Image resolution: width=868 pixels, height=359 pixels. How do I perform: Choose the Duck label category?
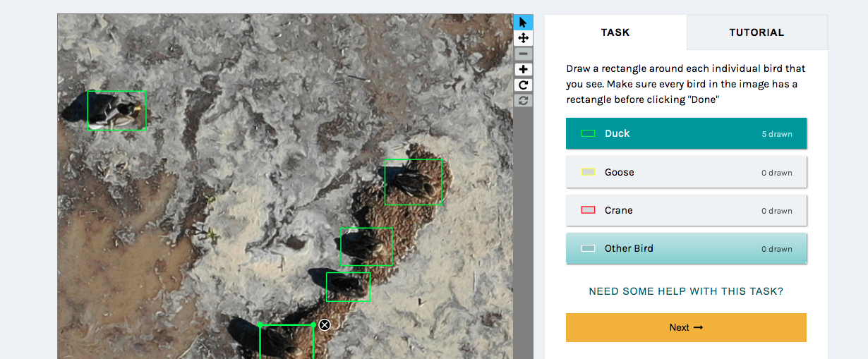[x=686, y=133]
